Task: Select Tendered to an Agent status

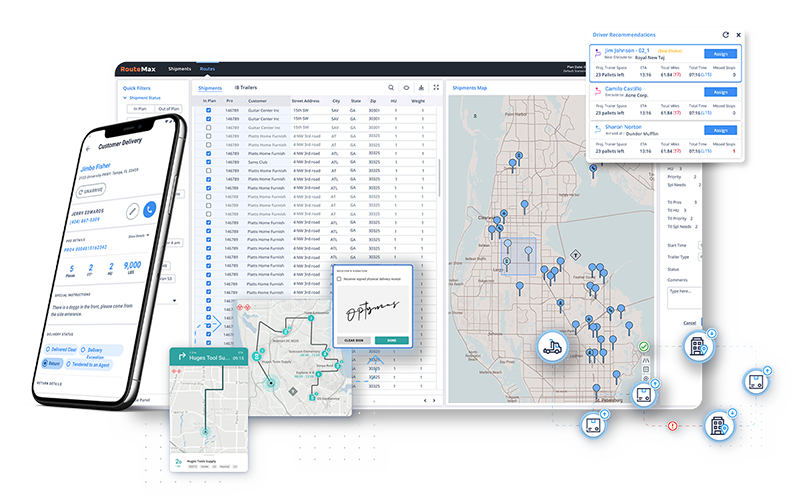Action: pos(88,364)
